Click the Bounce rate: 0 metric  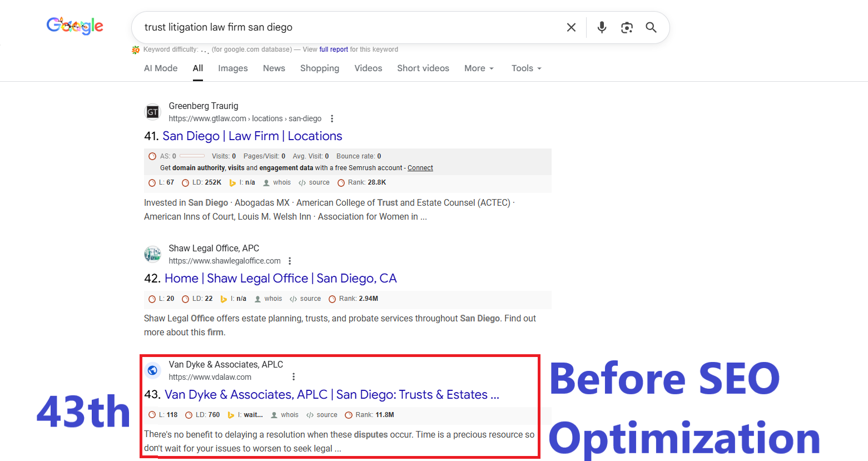[359, 156]
